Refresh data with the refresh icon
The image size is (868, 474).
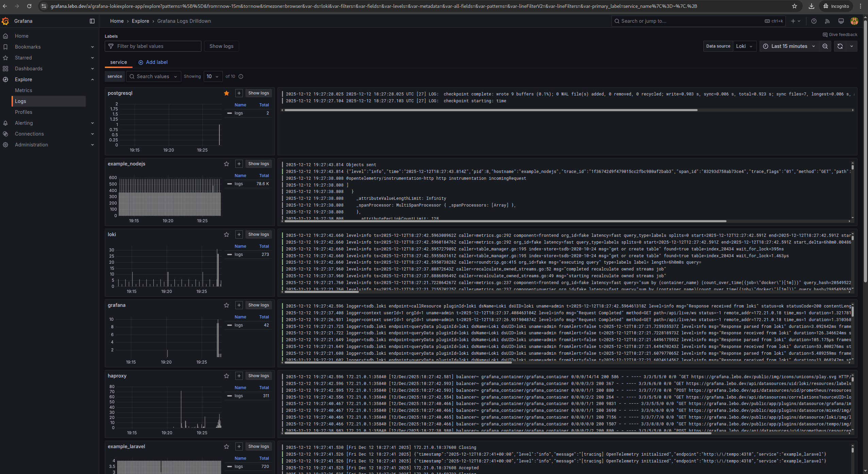pyautogui.click(x=840, y=46)
